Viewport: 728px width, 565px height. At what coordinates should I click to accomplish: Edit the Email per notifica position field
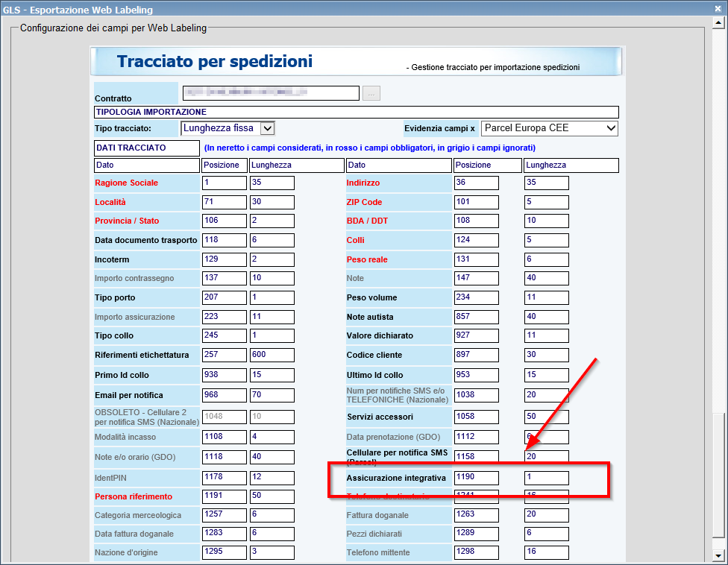click(225, 395)
